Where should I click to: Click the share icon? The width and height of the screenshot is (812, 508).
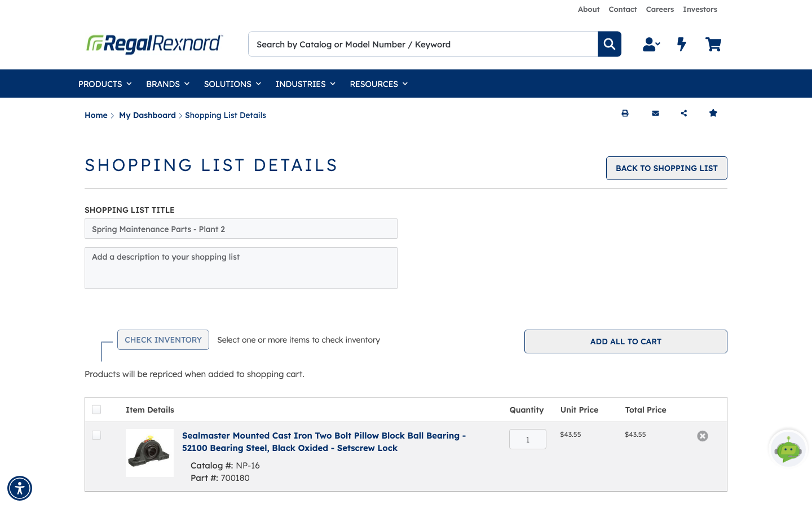click(684, 113)
